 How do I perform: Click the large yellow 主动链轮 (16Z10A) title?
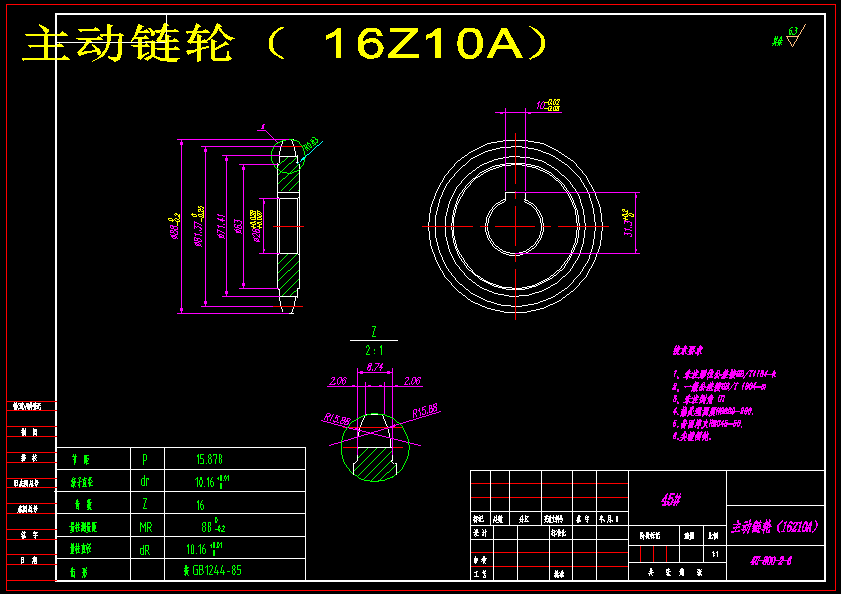[285, 43]
